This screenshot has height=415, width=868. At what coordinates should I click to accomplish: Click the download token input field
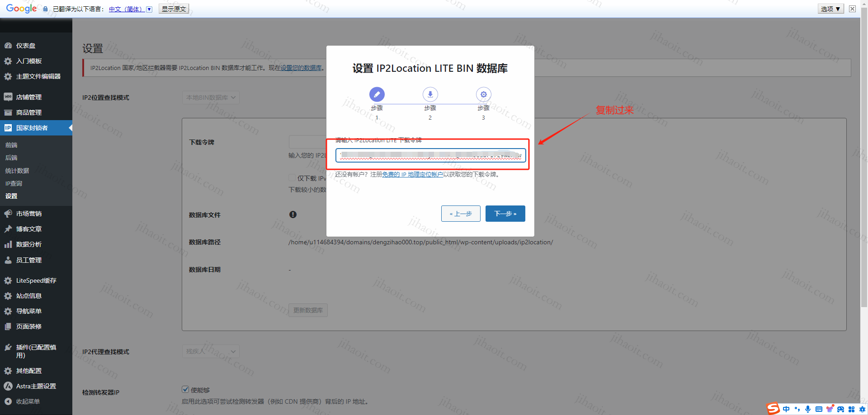point(430,155)
